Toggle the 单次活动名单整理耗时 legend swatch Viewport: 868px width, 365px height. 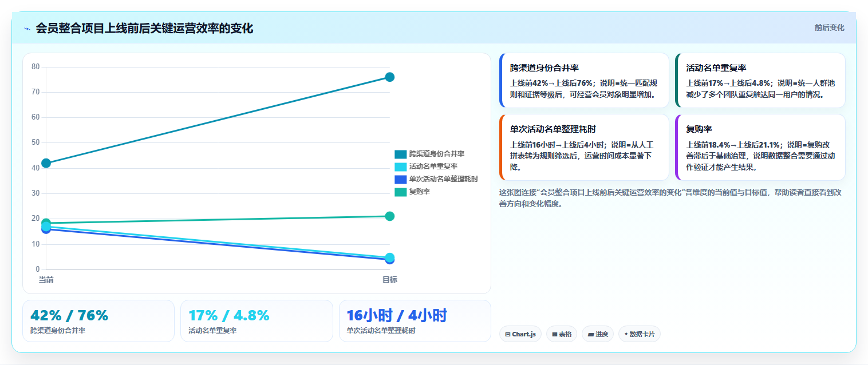click(400, 179)
